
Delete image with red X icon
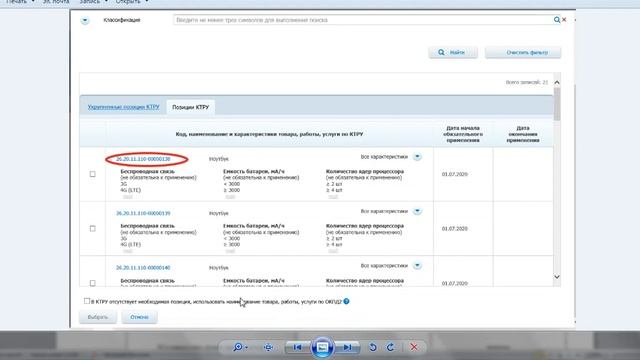coord(414,347)
